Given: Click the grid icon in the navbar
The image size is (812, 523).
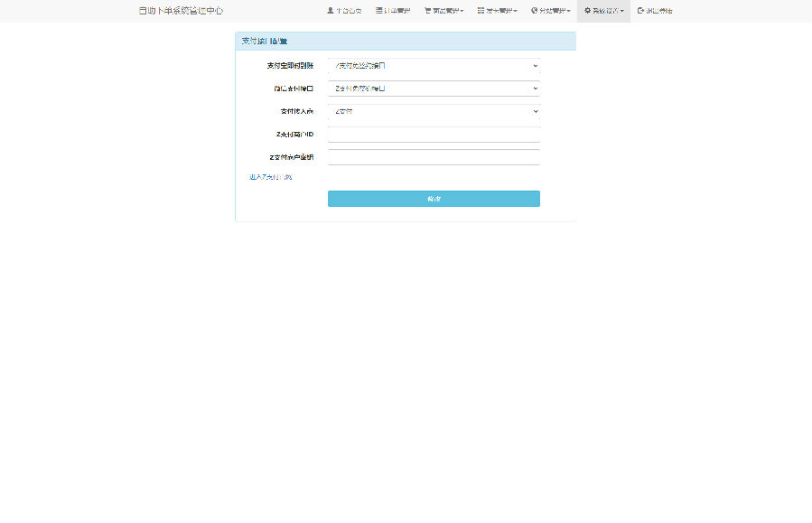Looking at the screenshot, I should pos(481,11).
